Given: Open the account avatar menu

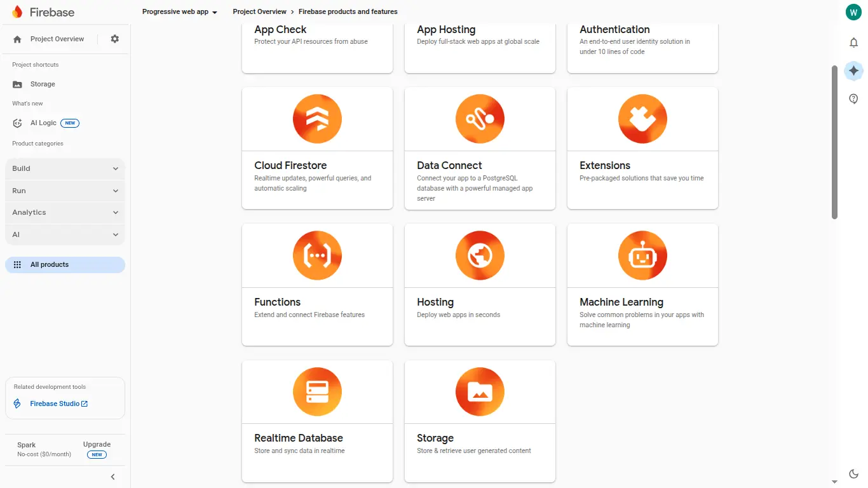Looking at the screenshot, I should pos(853,11).
